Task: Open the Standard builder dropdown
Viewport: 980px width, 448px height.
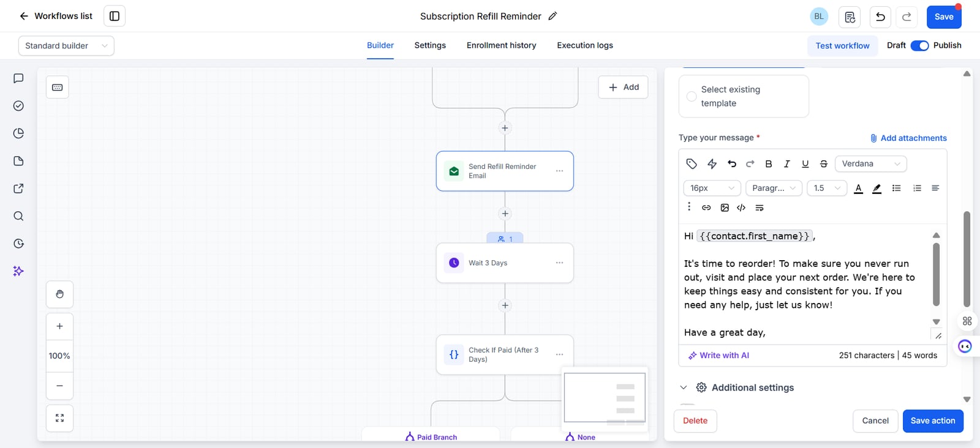Action: [66, 46]
